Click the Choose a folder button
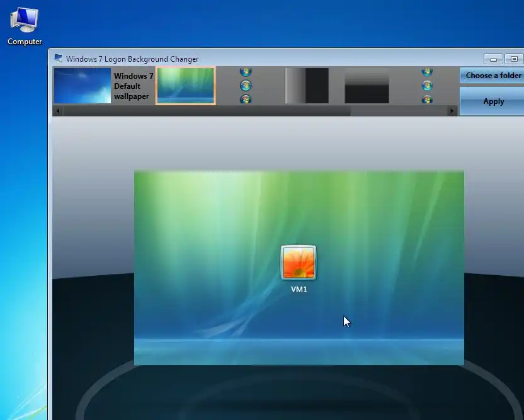Screen dimensions: 524x420 492,76
